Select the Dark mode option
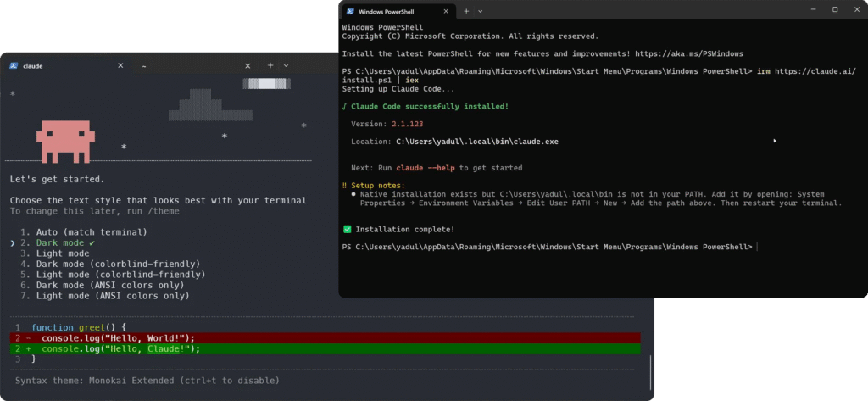Image resolution: width=868 pixels, height=401 pixels. point(58,243)
